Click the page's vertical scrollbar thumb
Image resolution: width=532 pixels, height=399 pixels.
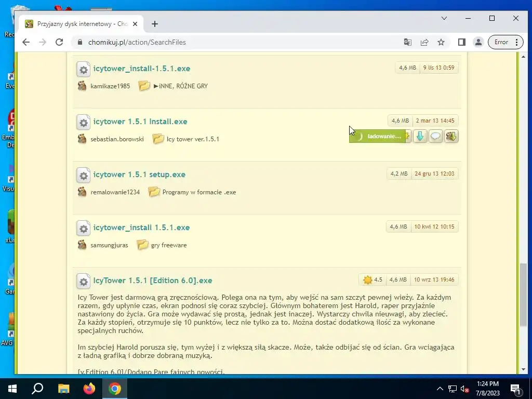click(x=523, y=295)
